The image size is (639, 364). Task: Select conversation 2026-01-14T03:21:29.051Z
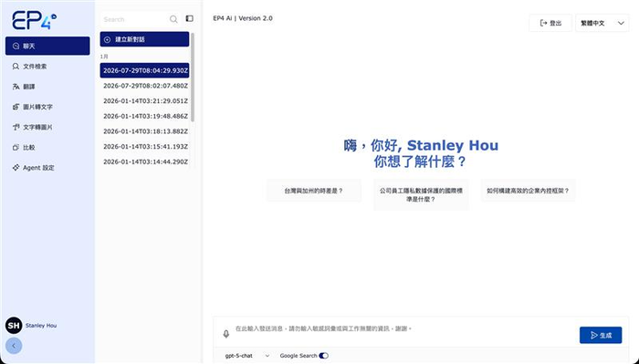(x=144, y=101)
